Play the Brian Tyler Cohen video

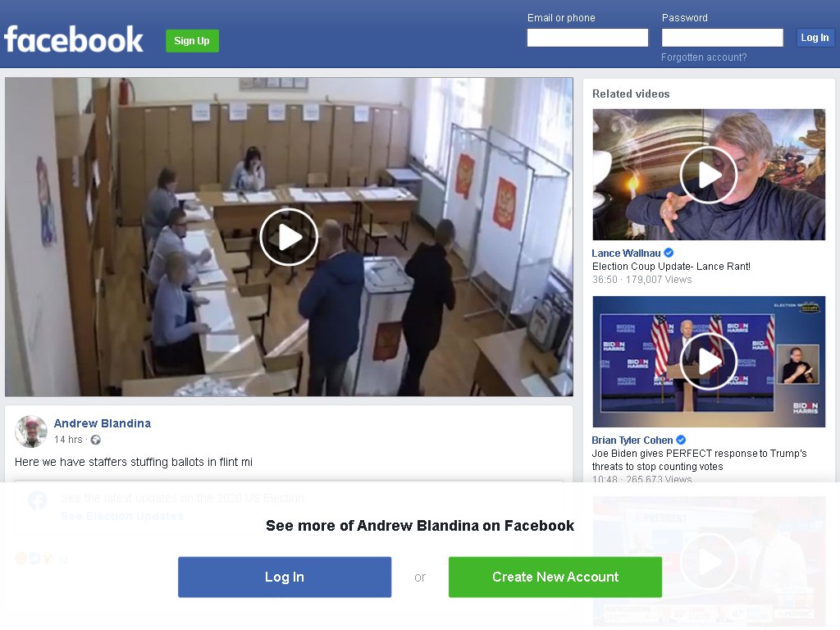708,362
